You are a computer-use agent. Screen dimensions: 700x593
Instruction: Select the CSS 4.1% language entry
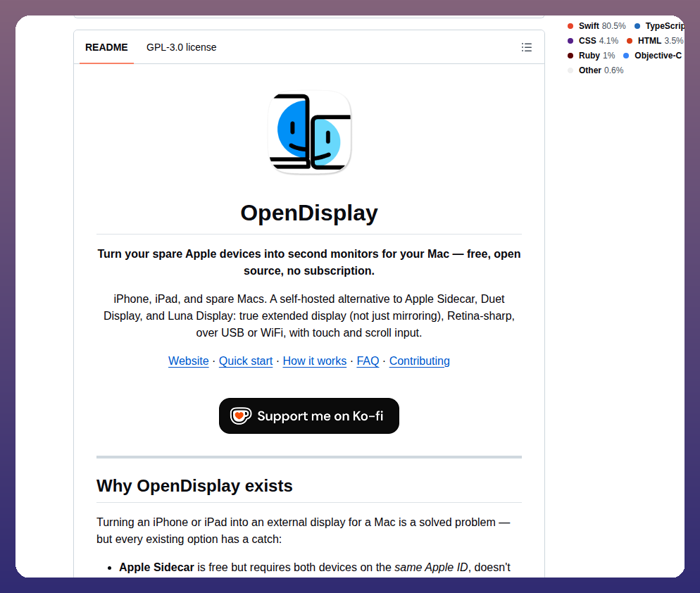pos(593,41)
